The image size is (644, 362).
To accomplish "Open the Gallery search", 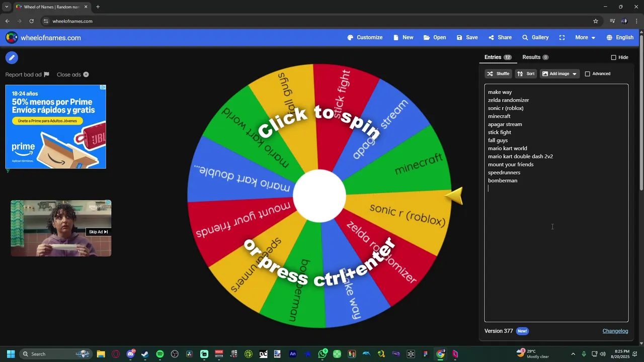I will [535, 38].
